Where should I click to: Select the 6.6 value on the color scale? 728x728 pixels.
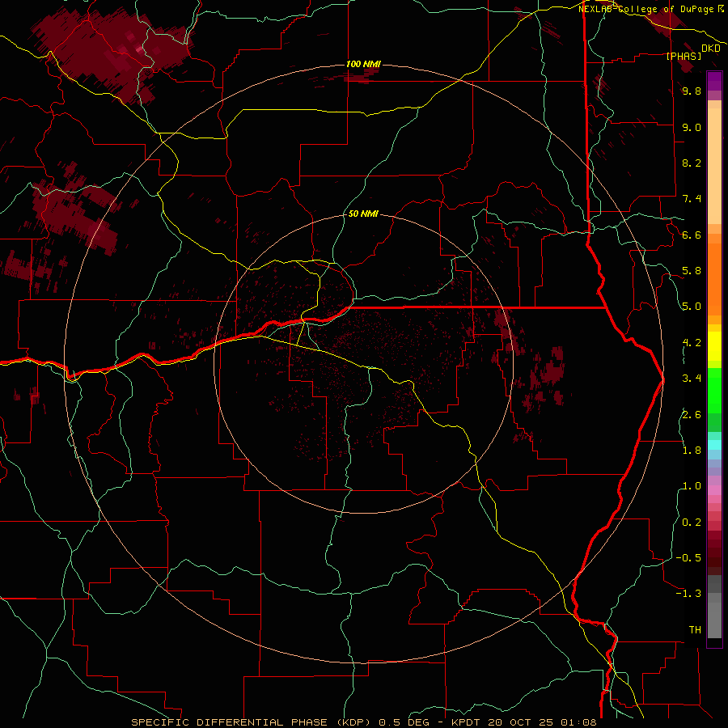692,235
